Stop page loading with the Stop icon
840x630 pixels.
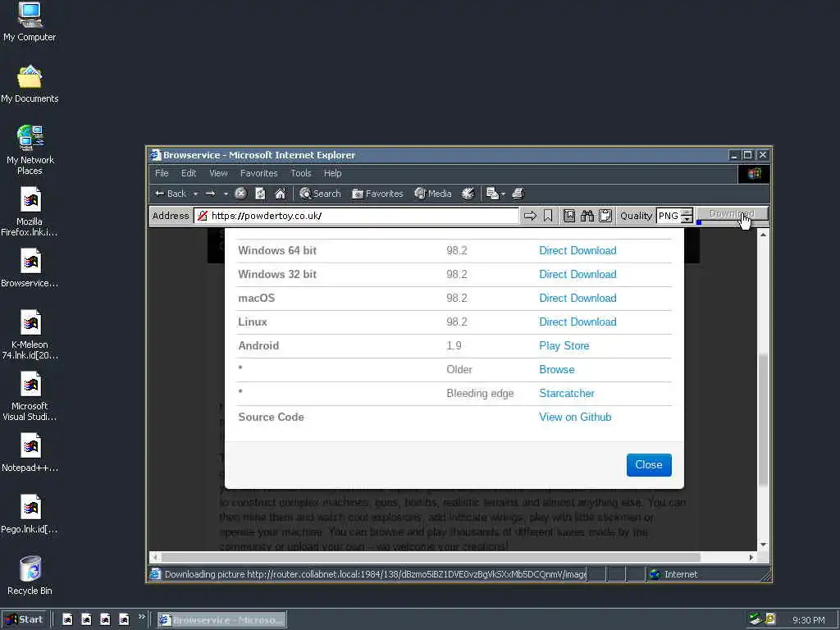(x=240, y=194)
